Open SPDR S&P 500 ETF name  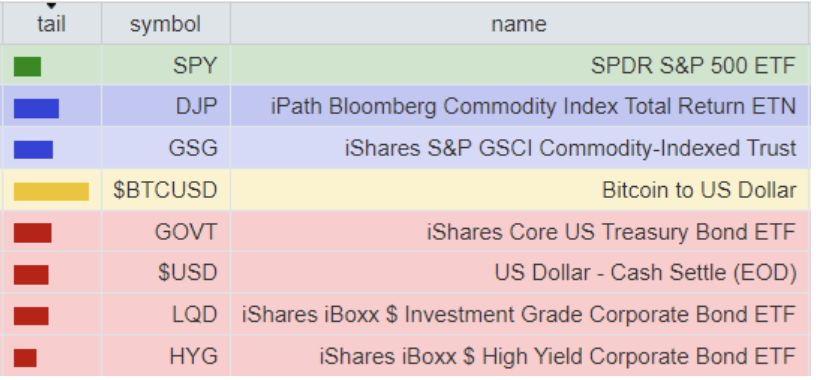click(x=693, y=66)
